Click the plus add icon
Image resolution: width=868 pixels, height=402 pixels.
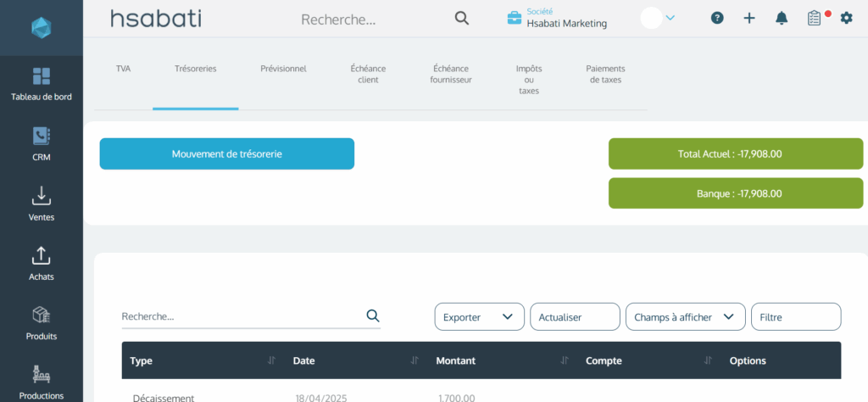click(x=749, y=18)
